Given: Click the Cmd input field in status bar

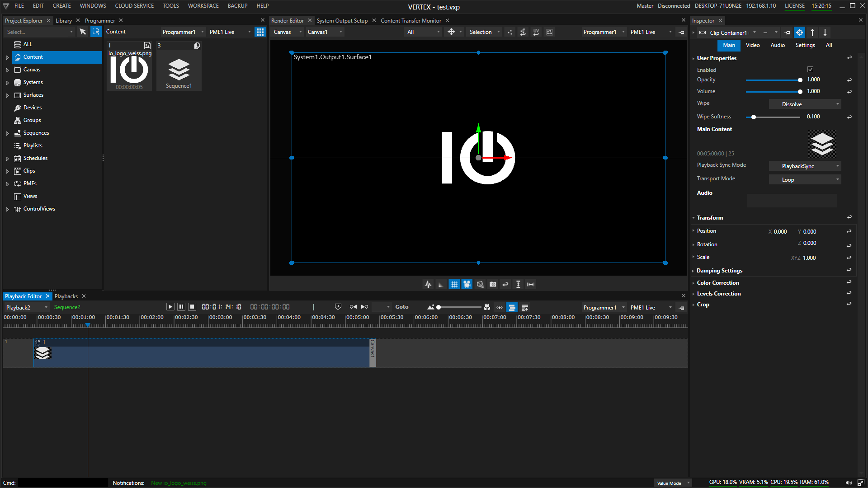Looking at the screenshot, I should (62, 483).
